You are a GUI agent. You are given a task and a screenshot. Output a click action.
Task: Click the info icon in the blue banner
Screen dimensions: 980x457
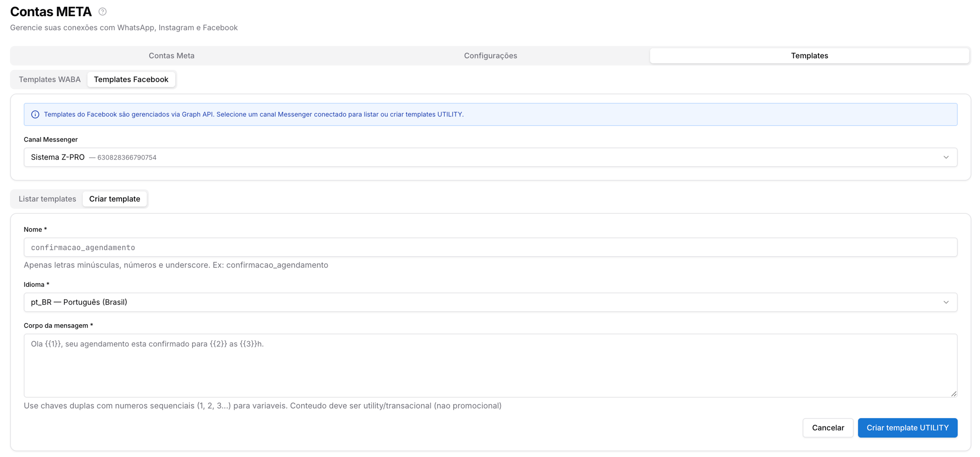pos(35,114)
